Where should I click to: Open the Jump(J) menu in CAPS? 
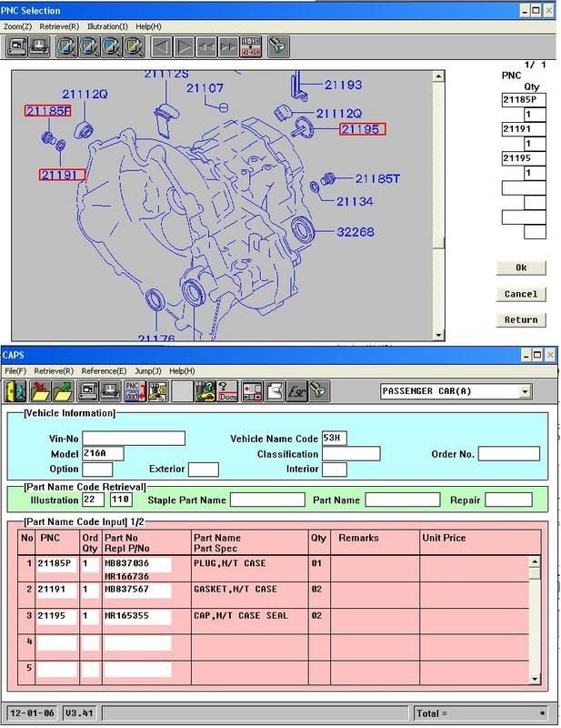pos(149,371)
